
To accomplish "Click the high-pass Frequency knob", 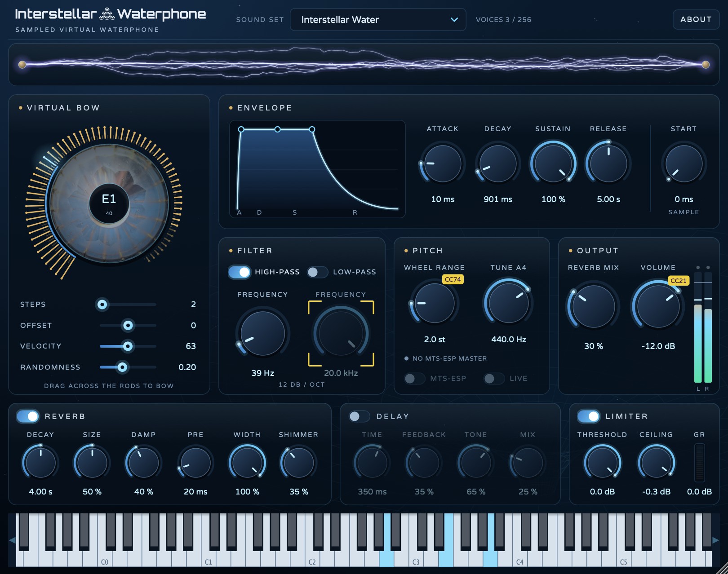I will coord(263,334).
